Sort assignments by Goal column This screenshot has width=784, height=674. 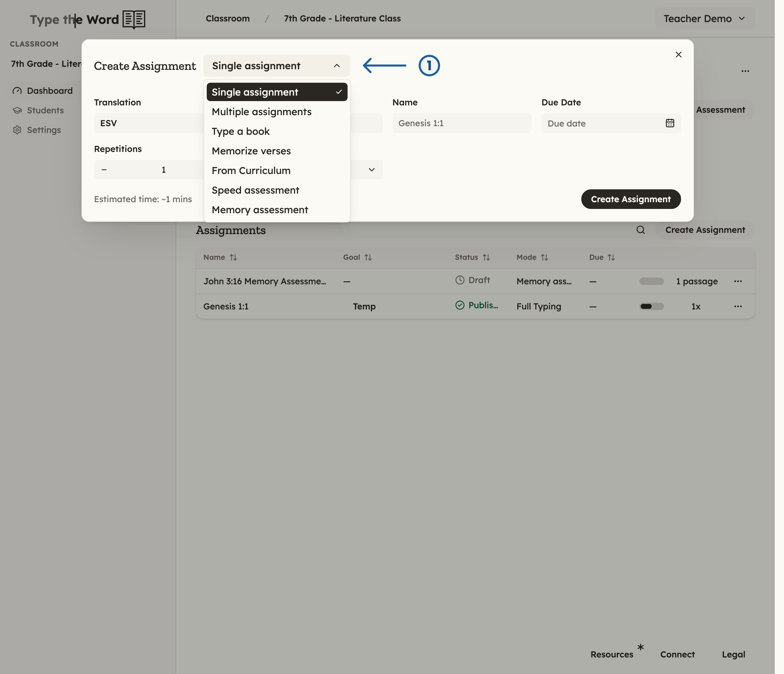(x=357, y=257)
